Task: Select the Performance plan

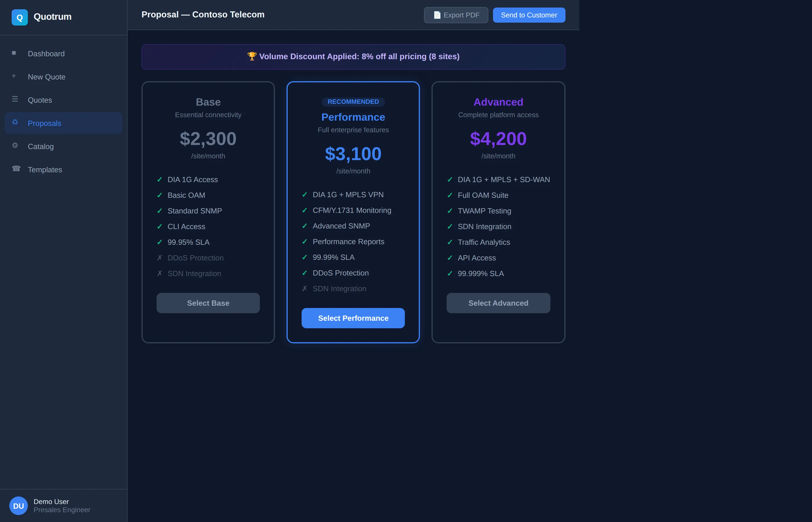Action: tap(353, 318)
